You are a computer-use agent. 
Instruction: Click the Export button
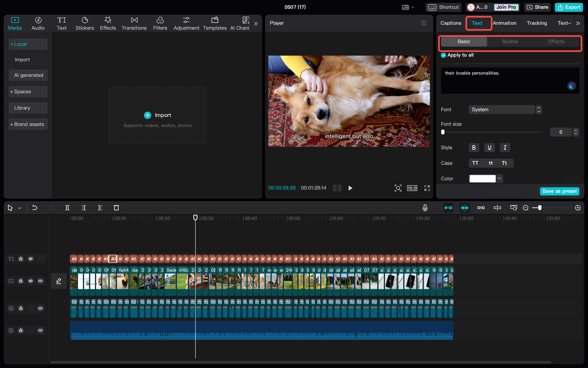[x=569, y=7]
